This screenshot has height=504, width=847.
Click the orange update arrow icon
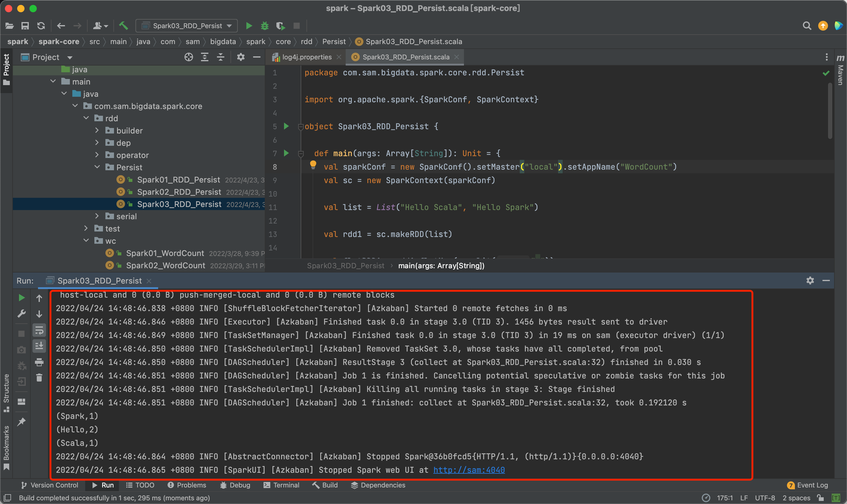(x=823, y=26)
